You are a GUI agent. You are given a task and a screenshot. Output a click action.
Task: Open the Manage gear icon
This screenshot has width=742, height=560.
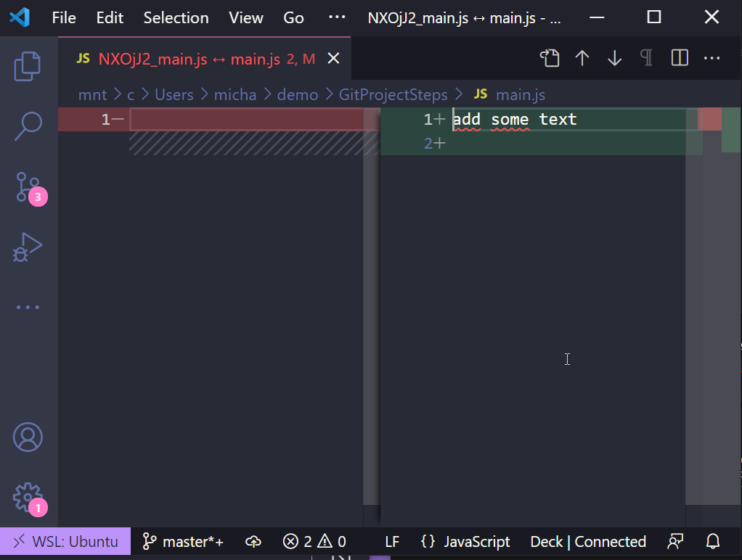tap(28, 498)
